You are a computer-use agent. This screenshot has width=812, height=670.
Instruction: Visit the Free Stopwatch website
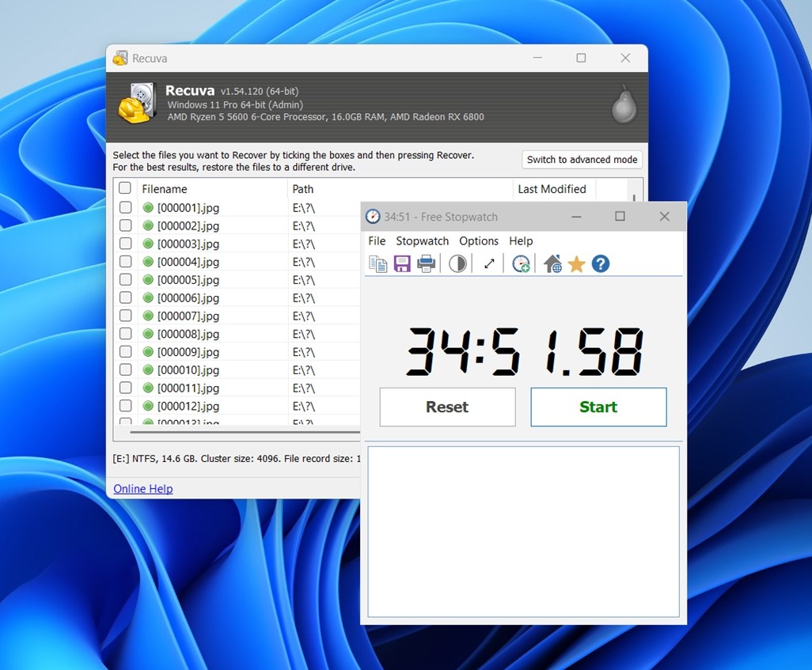552,263
